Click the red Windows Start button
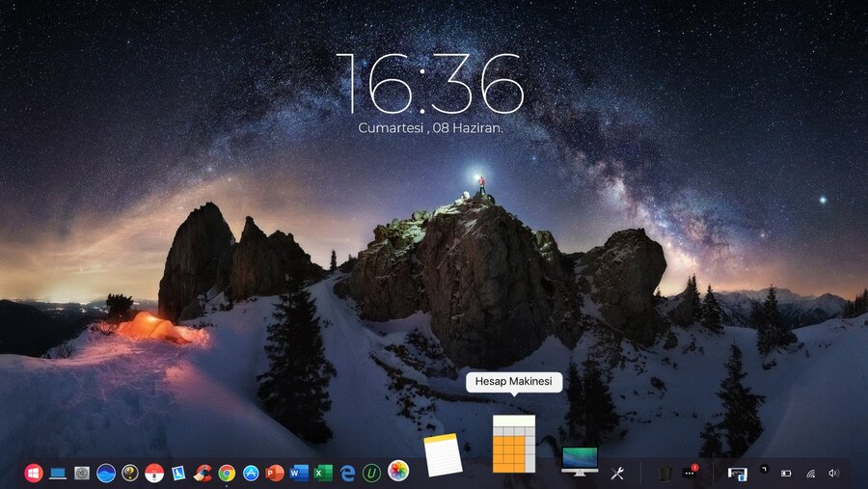 (x=34, y=473)
